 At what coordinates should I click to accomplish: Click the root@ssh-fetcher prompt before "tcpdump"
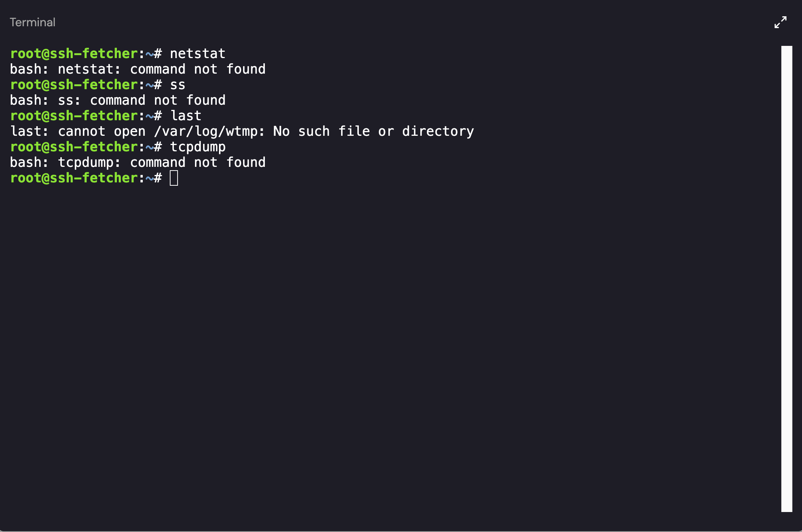click(x=74, y=147)
